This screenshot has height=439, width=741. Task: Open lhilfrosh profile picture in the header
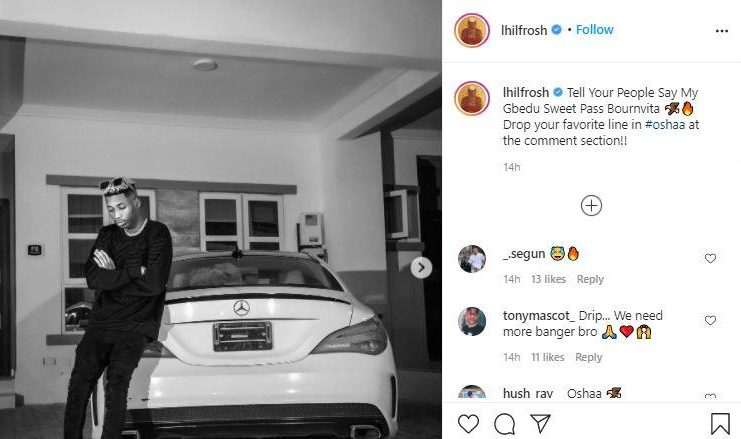point(472,30)
